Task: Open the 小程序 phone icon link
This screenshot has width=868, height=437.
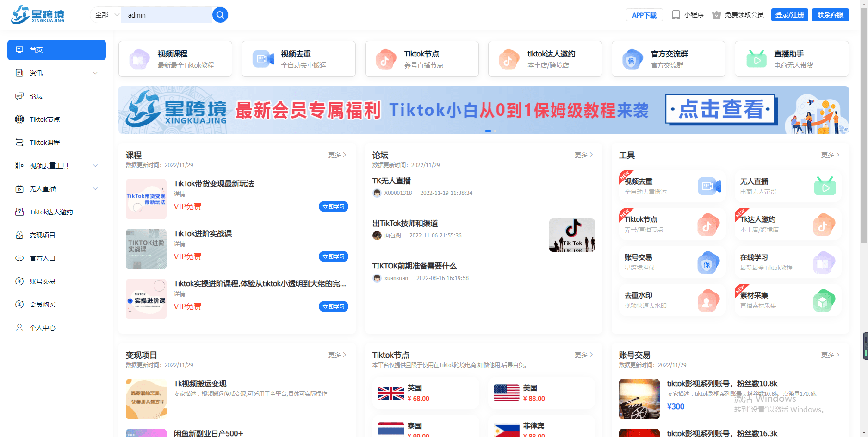Action: pyautogui.click(x=676, y=15)
